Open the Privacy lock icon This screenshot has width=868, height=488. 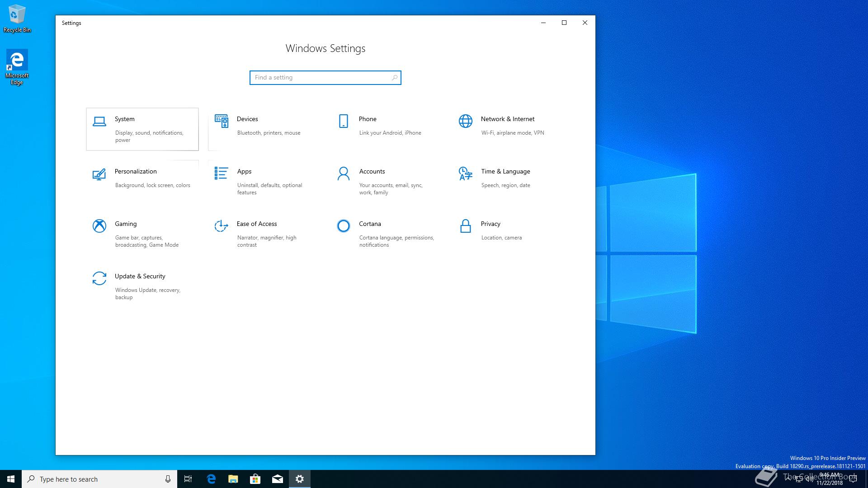click(466, 226)
